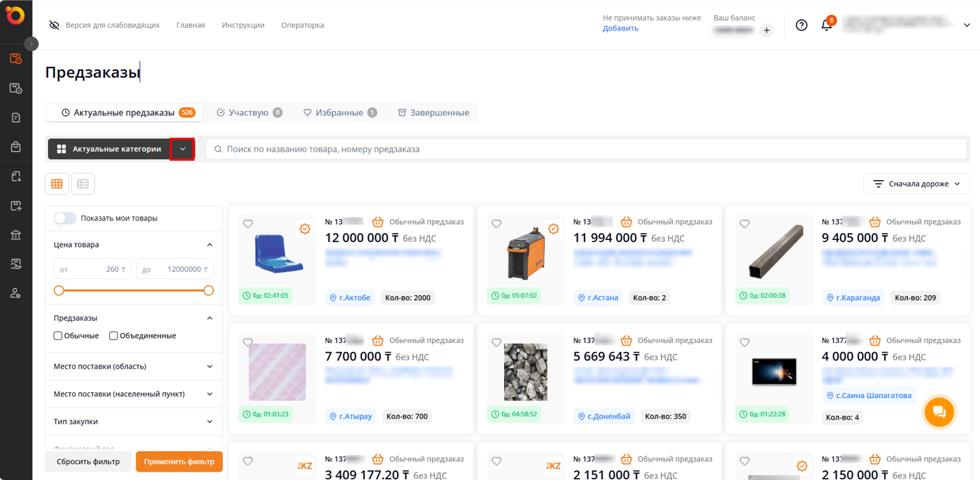Open the help question mark icon
Screen dimensions: 980x480
click(801, 25)
